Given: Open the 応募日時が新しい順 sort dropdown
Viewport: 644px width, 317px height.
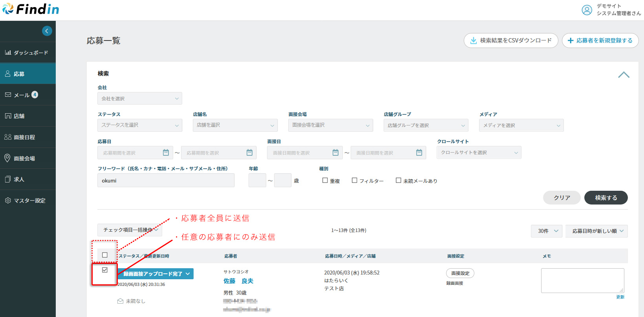Looking at the screenshot, I should [596, 231].
